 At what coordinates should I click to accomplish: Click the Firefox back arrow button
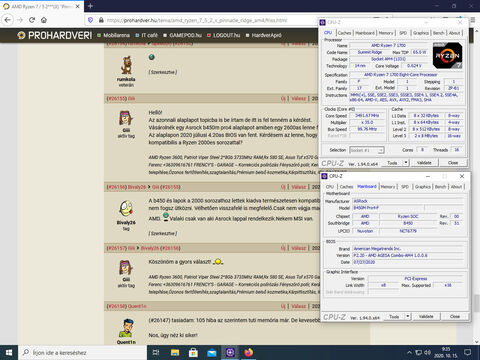[x=7, y=20]
